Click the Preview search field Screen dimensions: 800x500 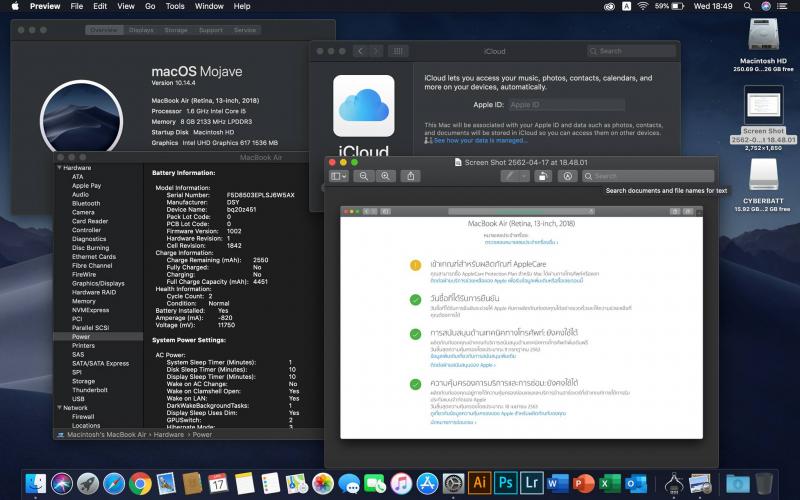[648, 176]
